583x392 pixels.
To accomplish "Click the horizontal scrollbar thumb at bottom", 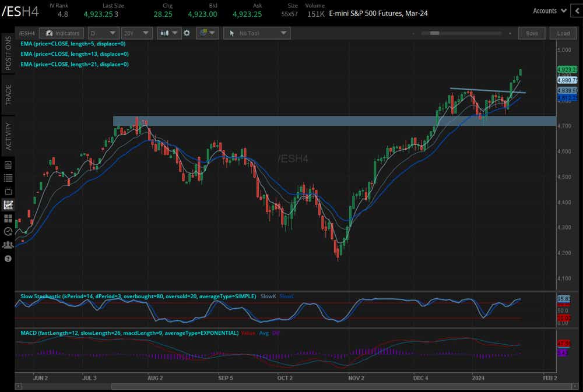I will tap(342, 387).
